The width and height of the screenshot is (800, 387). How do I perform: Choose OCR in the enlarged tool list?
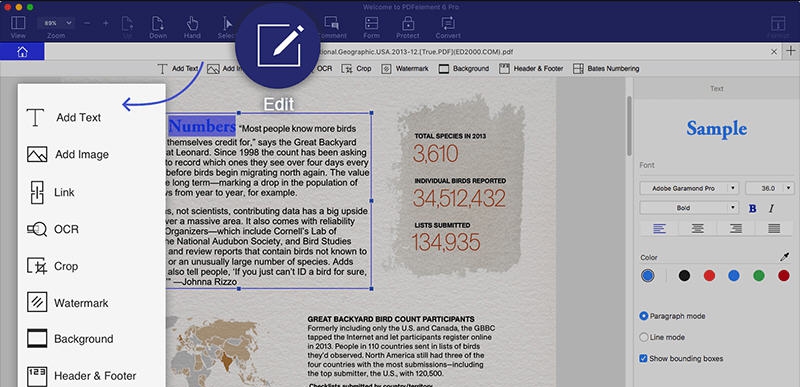point(53,229)
